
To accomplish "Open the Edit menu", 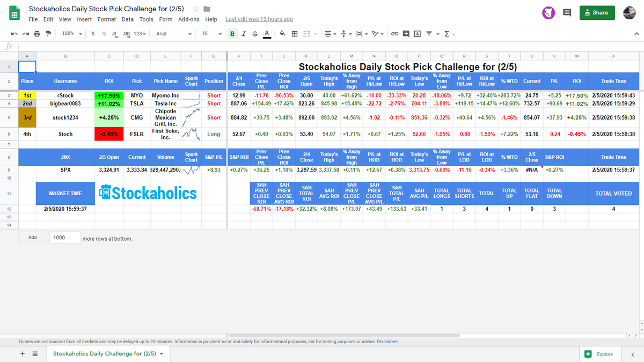I will point(48,19).
